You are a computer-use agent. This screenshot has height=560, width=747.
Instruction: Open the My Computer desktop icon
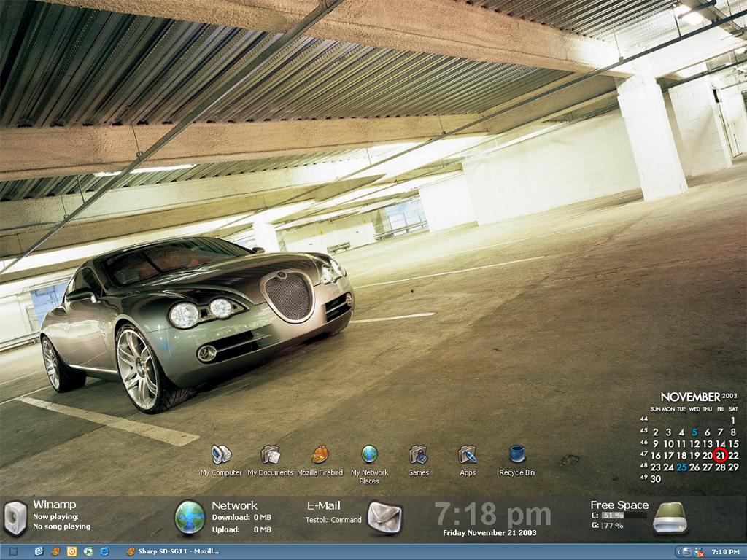coord(221,455)
